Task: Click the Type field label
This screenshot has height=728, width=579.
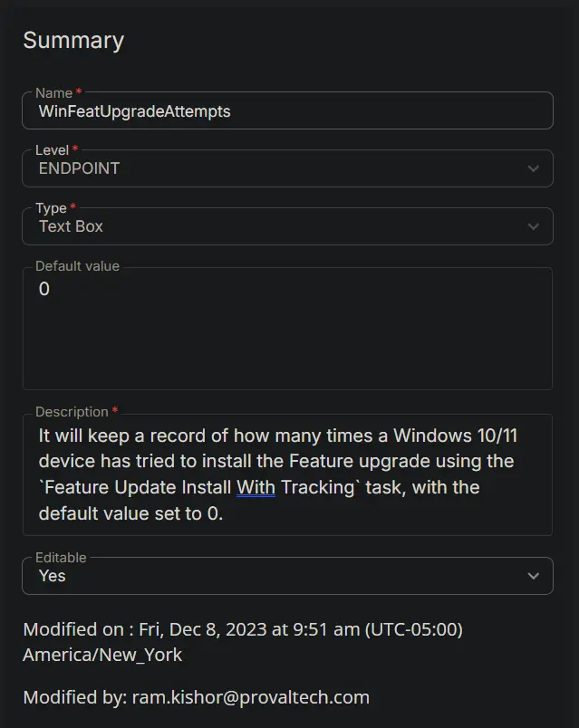Action: tap(51, 208)
